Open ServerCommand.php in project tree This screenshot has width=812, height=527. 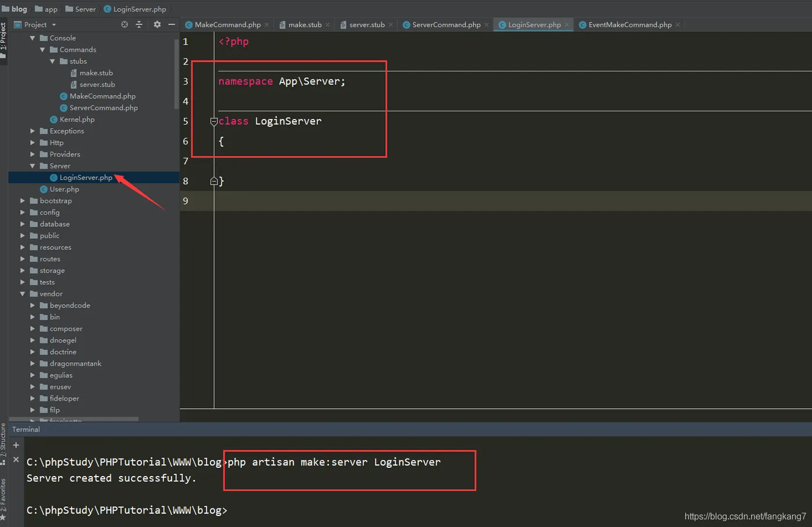(99, 107)
